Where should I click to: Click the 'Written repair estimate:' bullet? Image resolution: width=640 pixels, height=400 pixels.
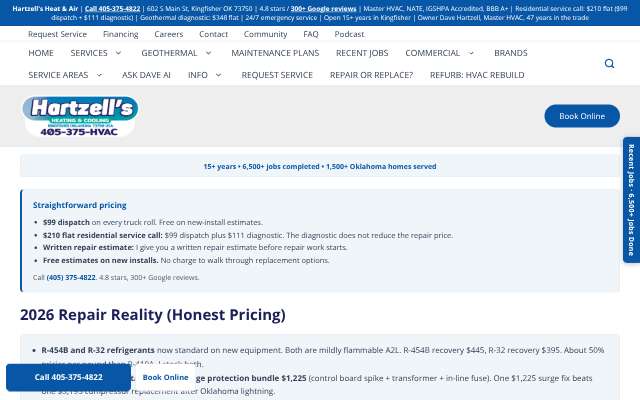pyautogui.click(x=88, y=247)
